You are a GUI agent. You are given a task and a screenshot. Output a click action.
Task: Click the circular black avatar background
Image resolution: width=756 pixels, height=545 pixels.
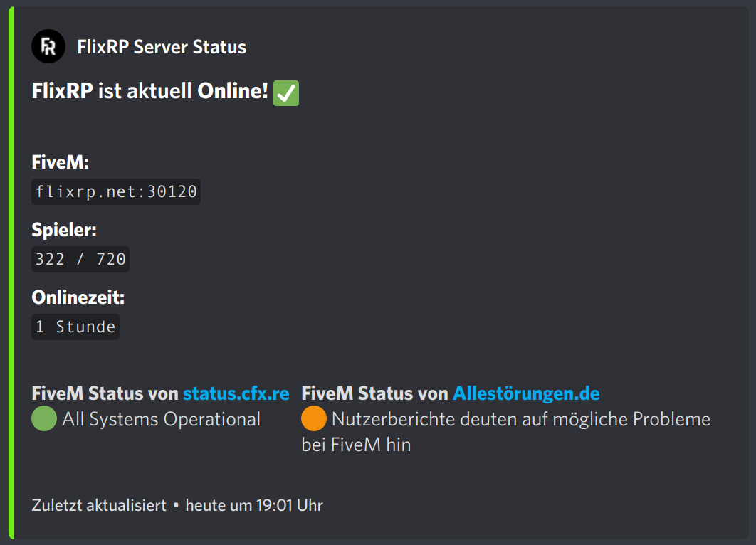pyautogui.click(x=47, y=46)
